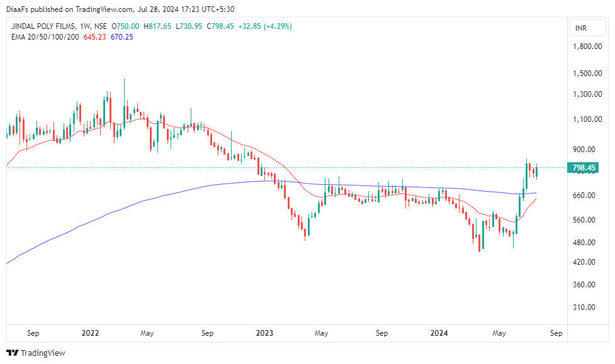Click the 660.00 price axis label
The image size is (615, 364).
coord(584,195)
